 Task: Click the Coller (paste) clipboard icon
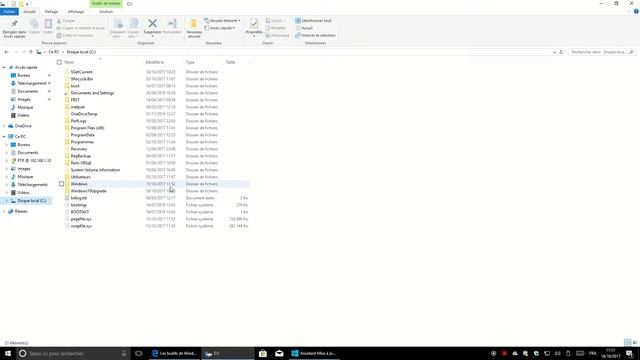click(48, 24)
